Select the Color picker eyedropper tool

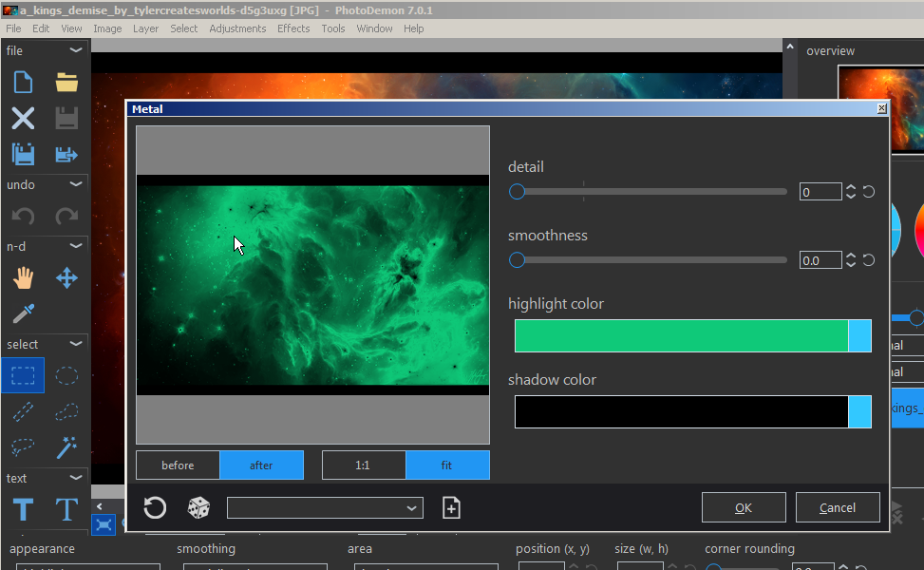tap(23, 313)
